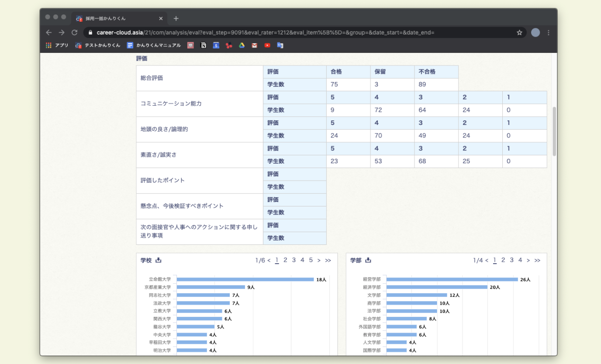Jump to last page of 学部 chart

pos(537,261)
